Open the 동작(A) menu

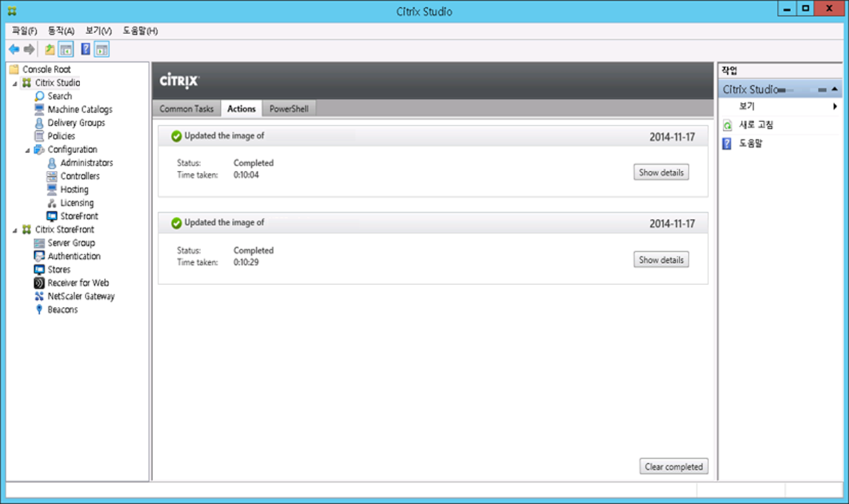(61, 31)
